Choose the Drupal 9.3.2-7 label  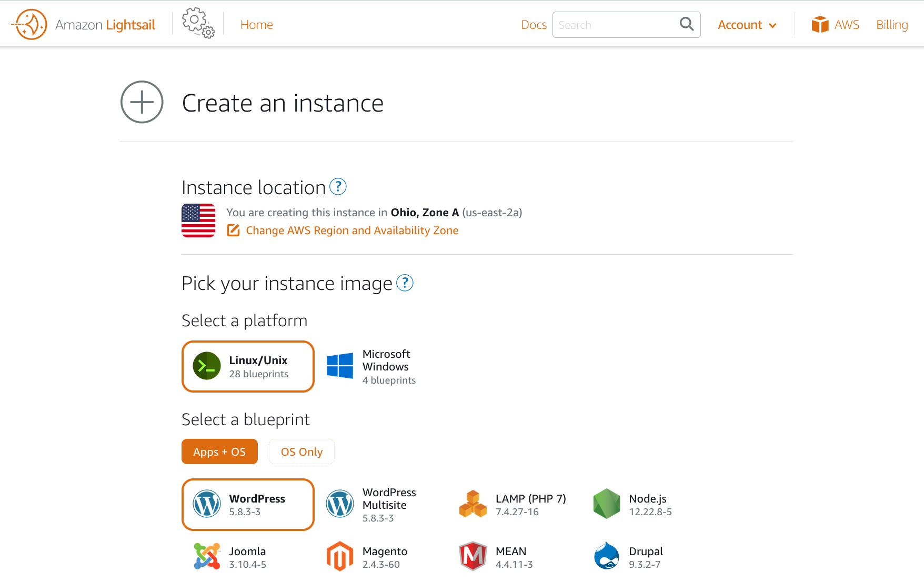[646, 557]
